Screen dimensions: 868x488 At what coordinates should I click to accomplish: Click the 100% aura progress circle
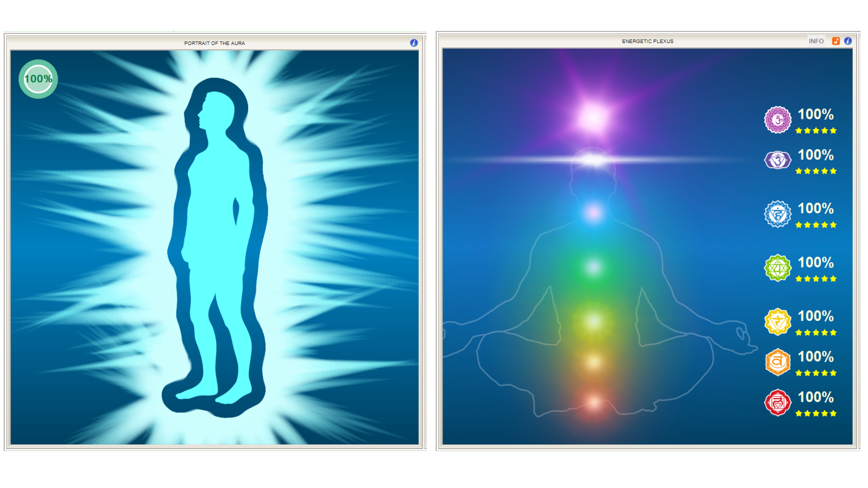coord(38,79)
